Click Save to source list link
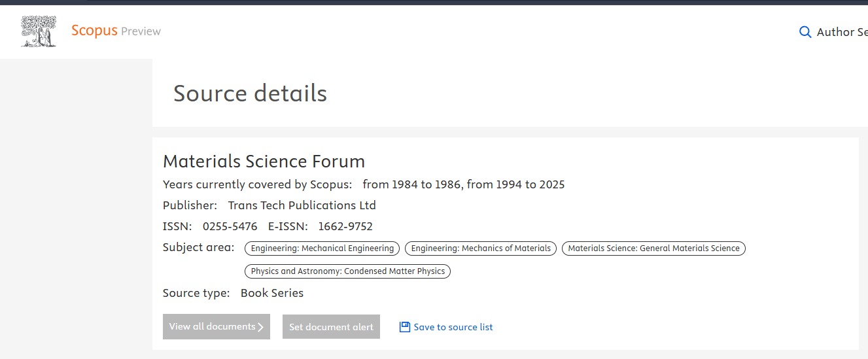This screenshot has width=868, height=359. 453,327
